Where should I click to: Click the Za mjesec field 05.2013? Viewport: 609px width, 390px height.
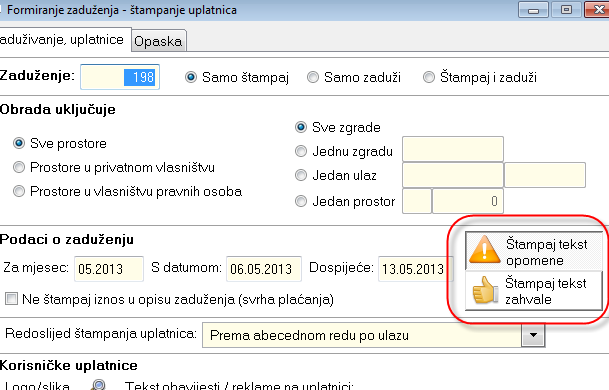click(x=109, y=269)
